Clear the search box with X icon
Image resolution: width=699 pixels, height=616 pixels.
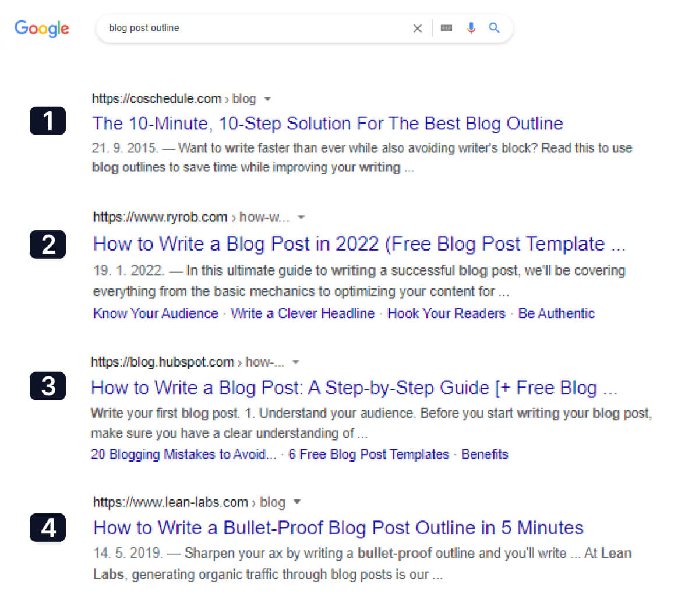tap(417, 28)
